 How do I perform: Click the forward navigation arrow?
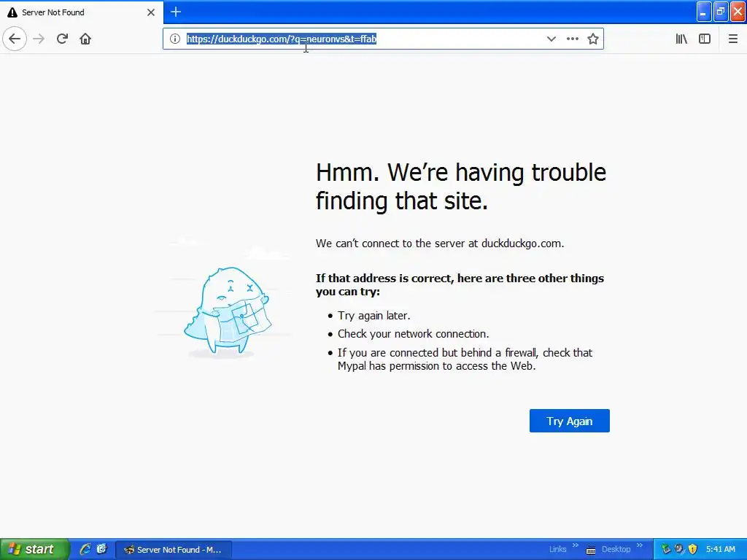point(39,39)
